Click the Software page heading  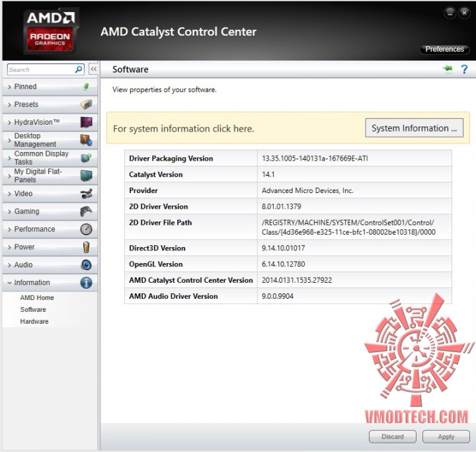click(x=130, y=69)
